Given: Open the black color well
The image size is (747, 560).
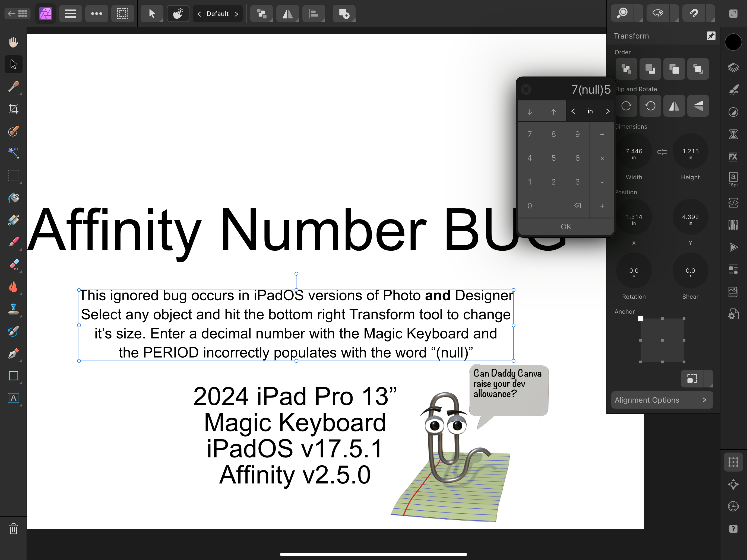Looking at the screenshot, I should click(x=733, y=42).
